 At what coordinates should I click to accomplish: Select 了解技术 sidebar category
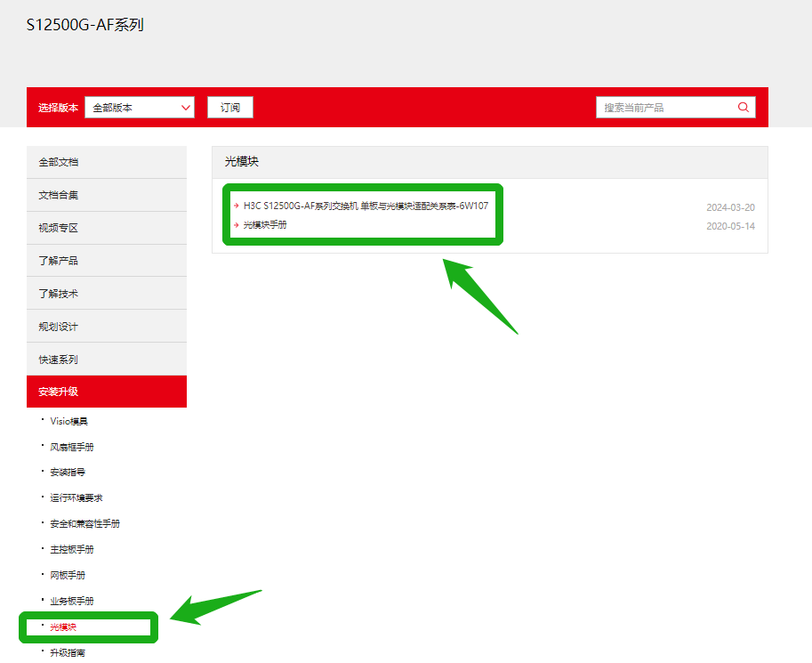107,294
